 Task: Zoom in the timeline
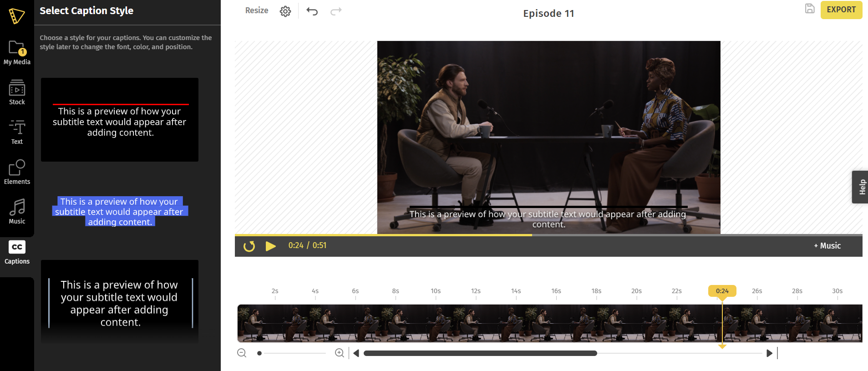click(x=340, y=353)
